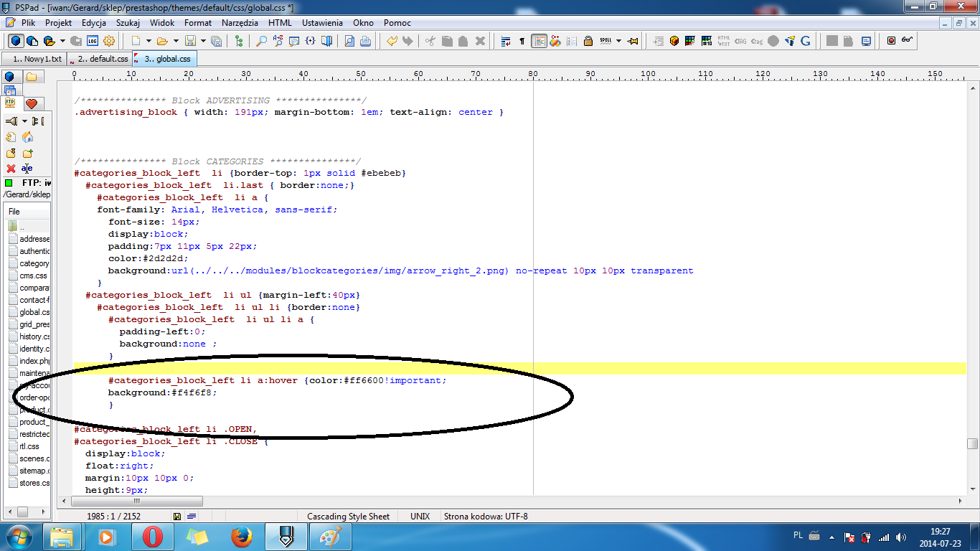Expand the open-project dropdown arrow
Viewport: 980px width, 551px height.
coord(62,41)
